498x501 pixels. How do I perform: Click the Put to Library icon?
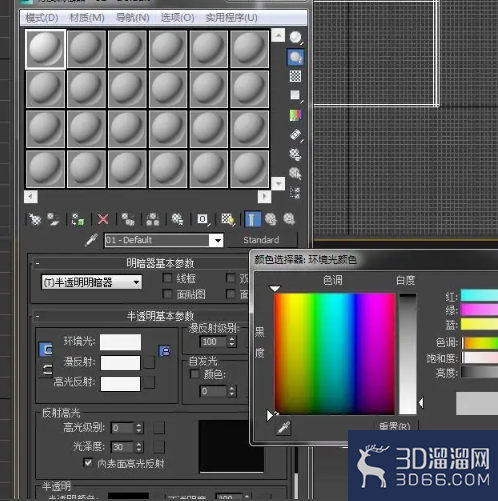177,220
